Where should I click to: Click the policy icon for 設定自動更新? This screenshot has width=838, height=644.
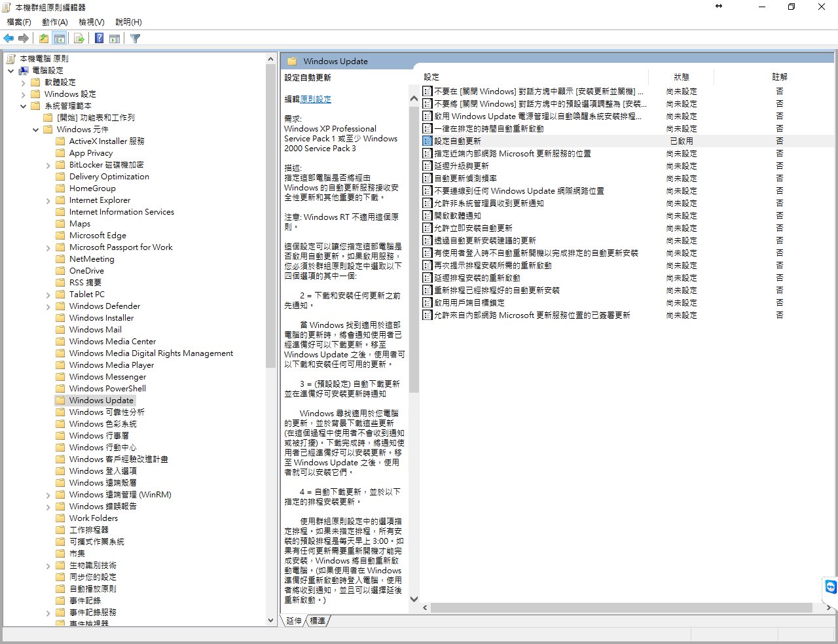tap(428, 141)
